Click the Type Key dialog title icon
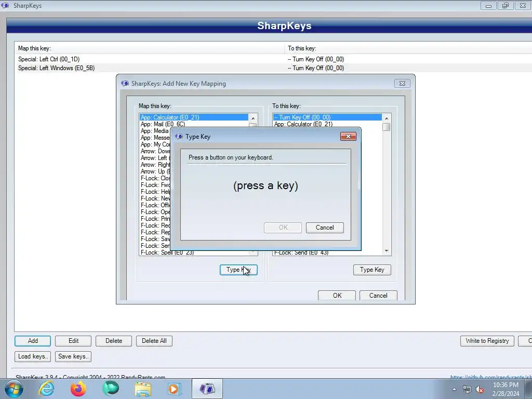 click(x=179, y=137)
